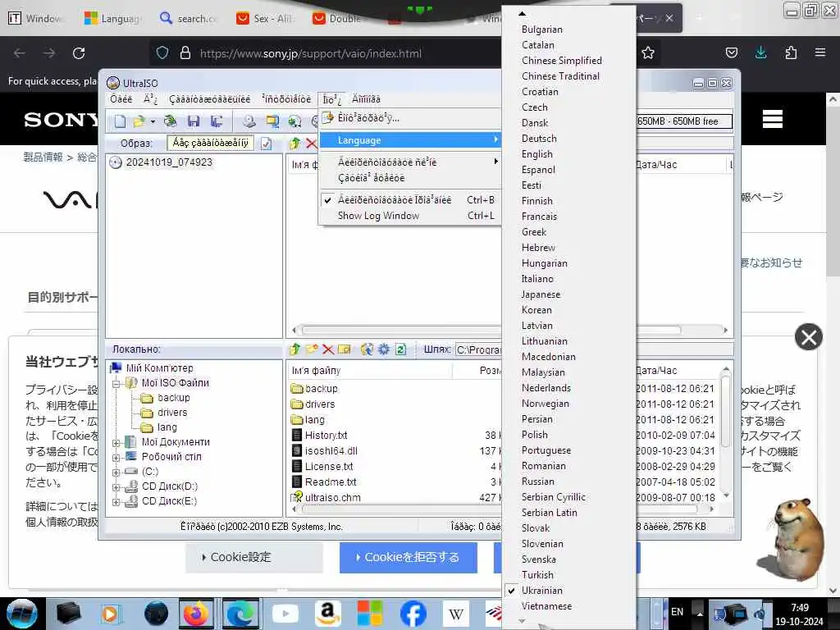Click the red X delete icon in image pane

[311, 143]
